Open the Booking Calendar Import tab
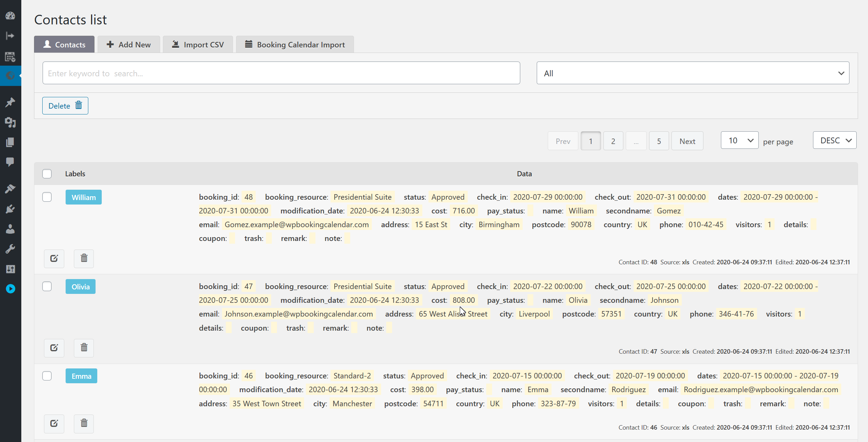868x442 pixels. 295,44
